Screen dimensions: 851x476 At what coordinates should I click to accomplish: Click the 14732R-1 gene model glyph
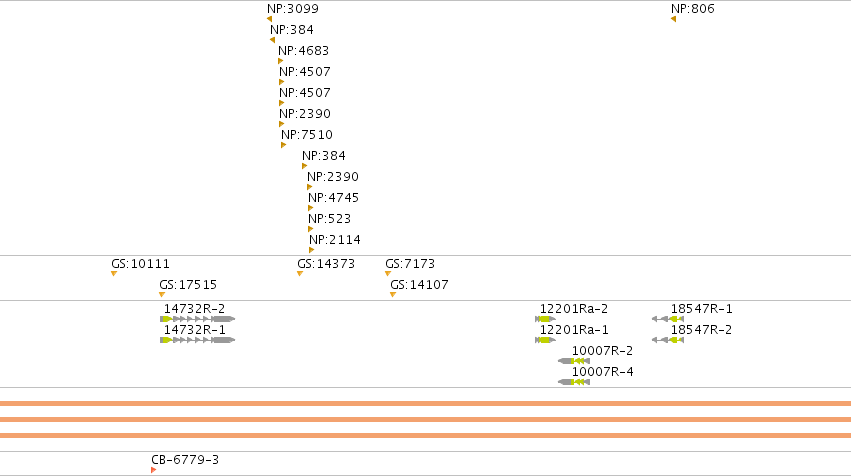198,340
